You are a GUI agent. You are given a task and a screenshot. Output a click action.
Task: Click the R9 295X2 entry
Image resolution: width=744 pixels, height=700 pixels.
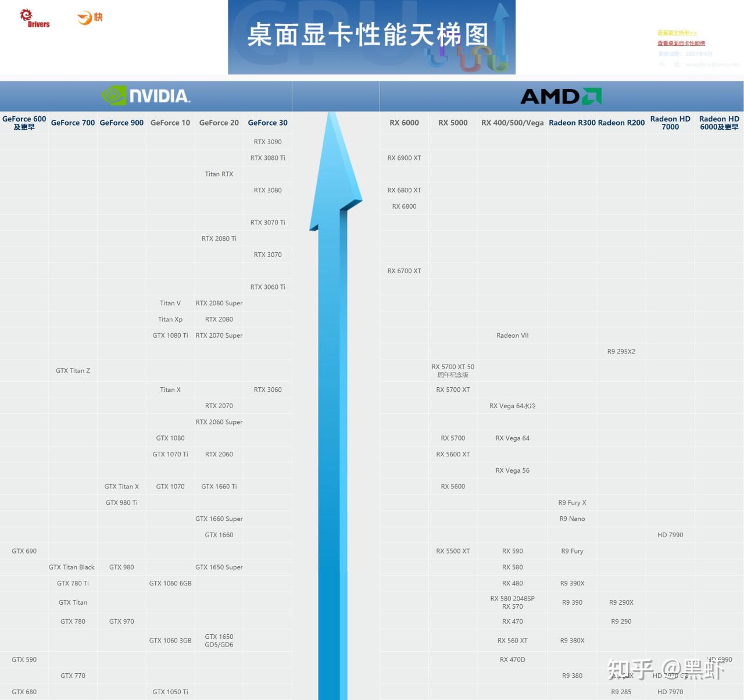[x=621, y=352]
